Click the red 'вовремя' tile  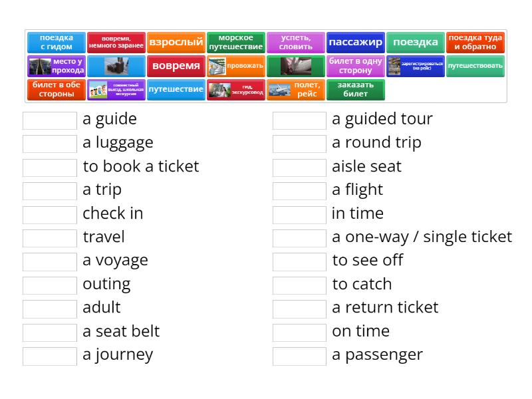176,66
